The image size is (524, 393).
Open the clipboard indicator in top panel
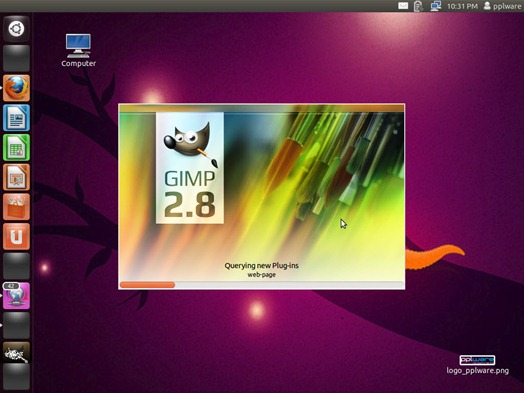click(418, 6)
